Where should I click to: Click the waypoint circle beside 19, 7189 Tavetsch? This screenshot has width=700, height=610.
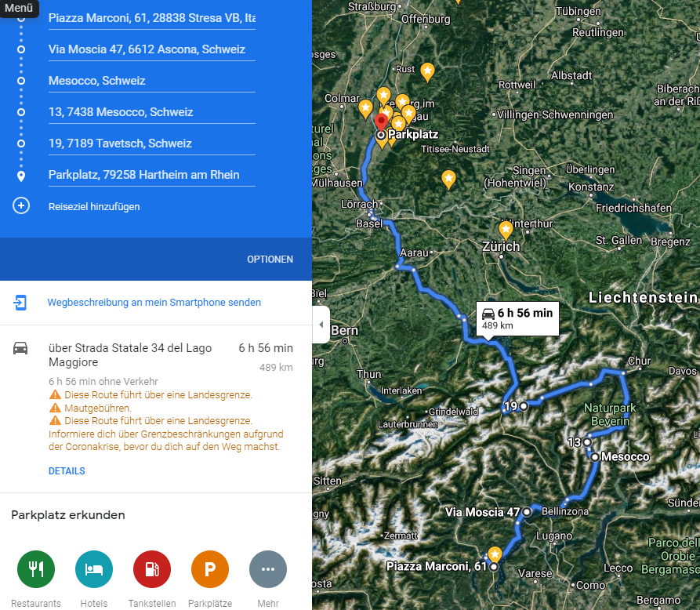pos(21,143)
